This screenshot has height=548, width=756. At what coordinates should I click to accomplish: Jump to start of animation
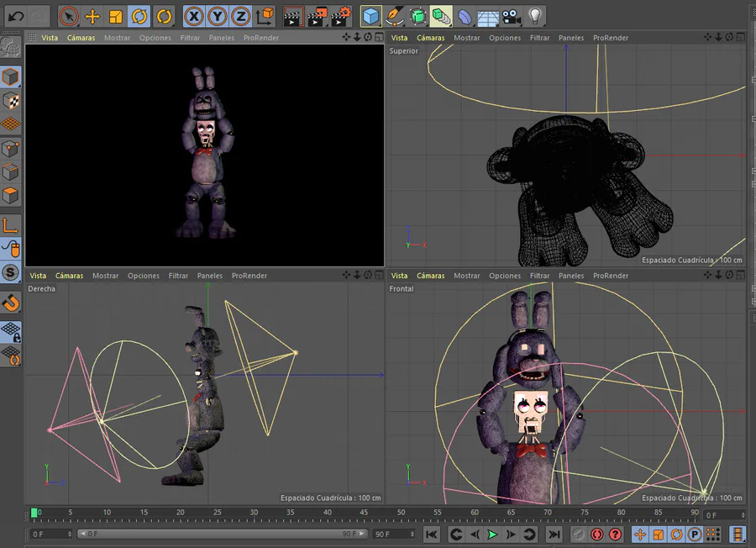[432, 534]
